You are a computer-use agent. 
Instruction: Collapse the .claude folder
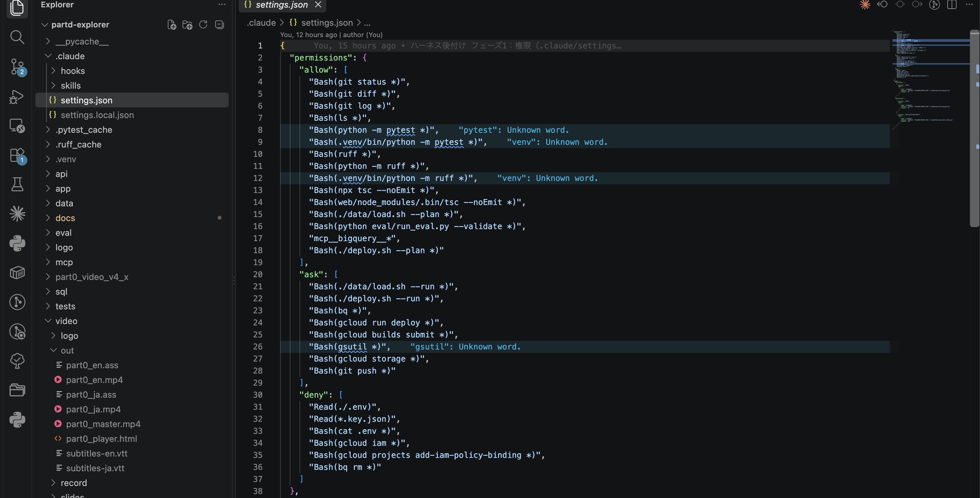[48, 56]
